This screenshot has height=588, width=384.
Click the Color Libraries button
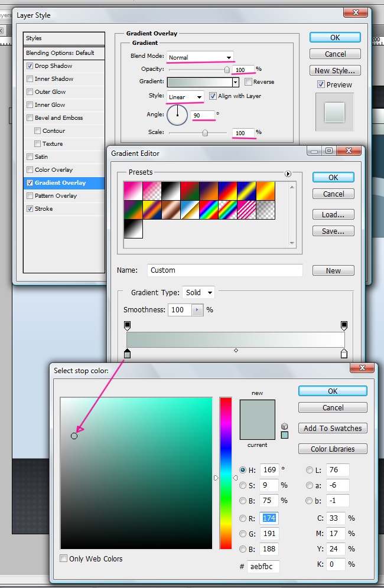click(333, 449)
